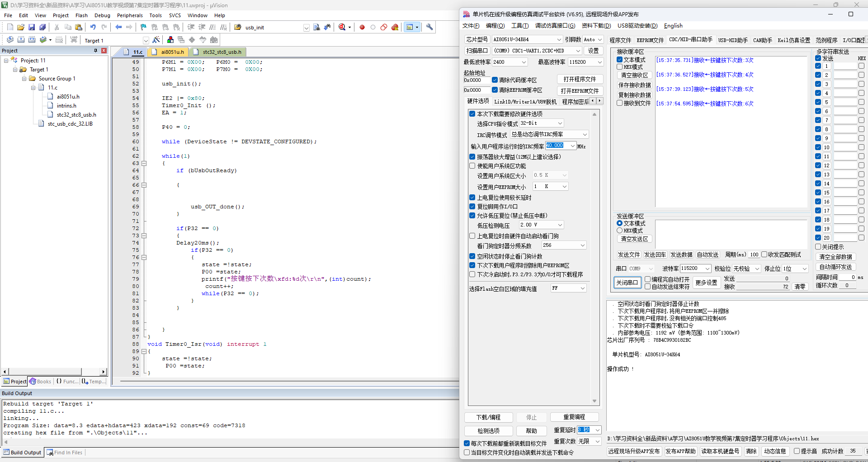Viewport: 868px width, 462px height.
Task: Click the IRC frequency 40.000 input field
Action: [x=557, y=146]
